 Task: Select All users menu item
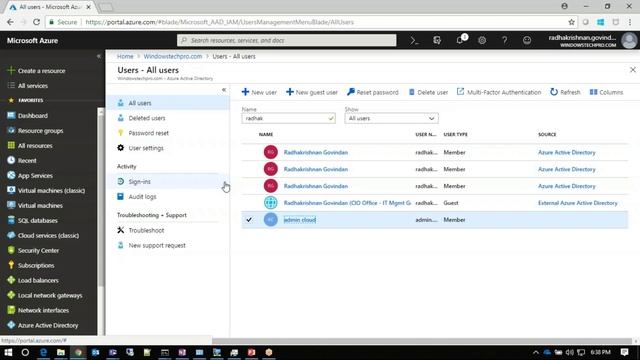pyautogui.click(x=167, y=103)
